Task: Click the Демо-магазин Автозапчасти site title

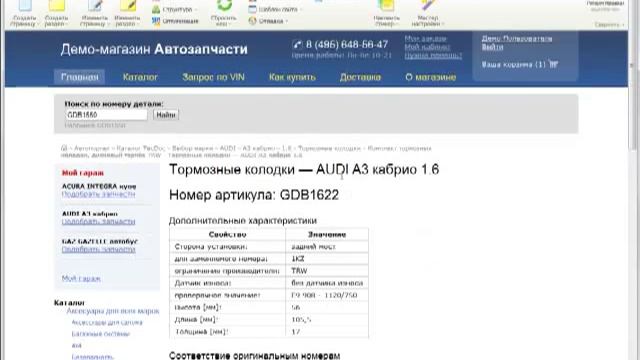Action: 154,49
